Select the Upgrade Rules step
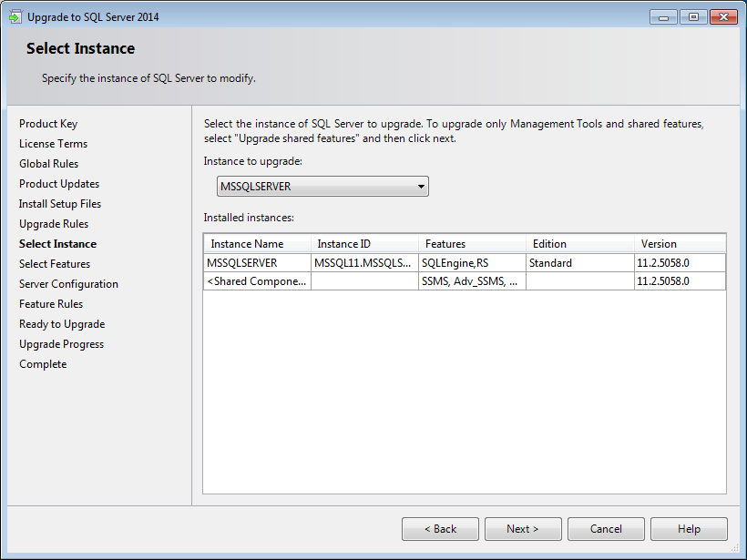 54,224
